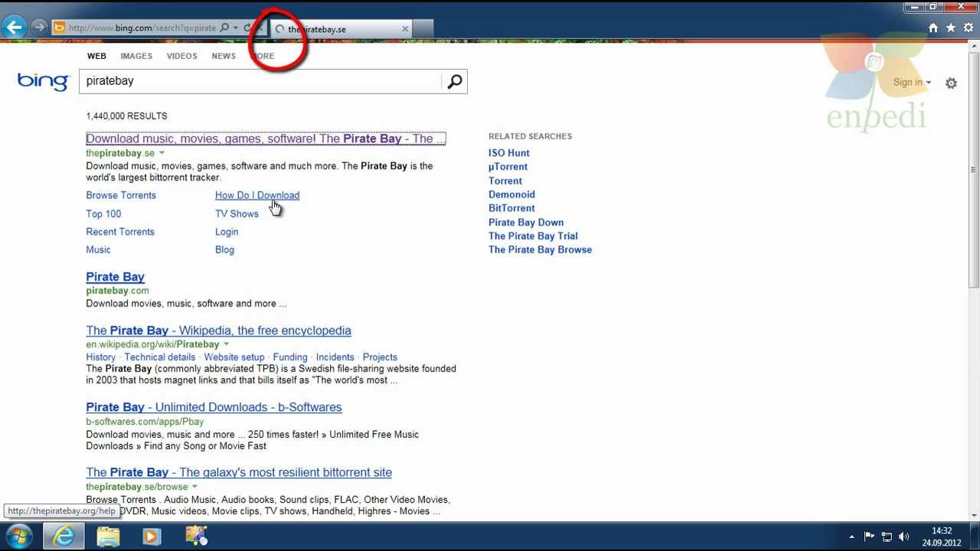Open the Browse Torrents sitelink
Image resolution: width=980 pixels, height=551 pixels.
[121, 195]
